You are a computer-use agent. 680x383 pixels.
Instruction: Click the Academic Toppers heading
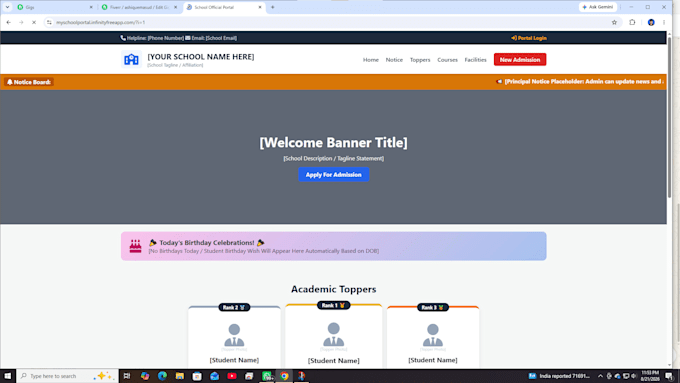(333, 289)
